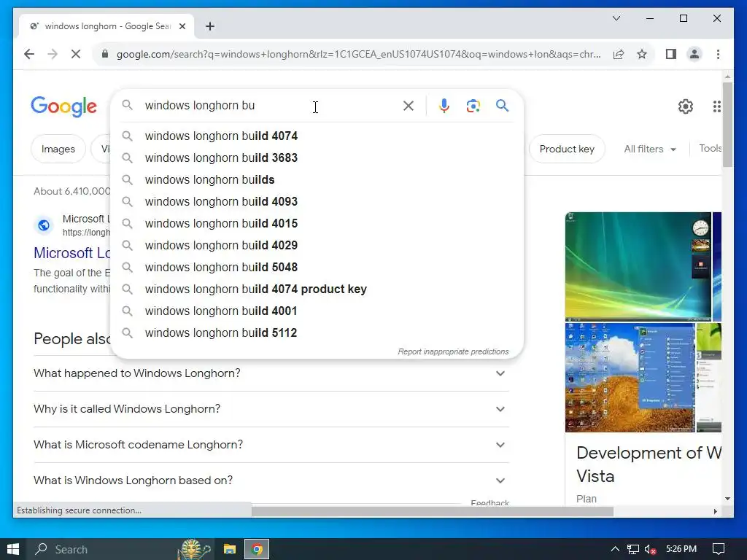The width and height of the screenshot is (747, 560).
Task: Open the Windows Start menu
Action: [x=13, y=549]
